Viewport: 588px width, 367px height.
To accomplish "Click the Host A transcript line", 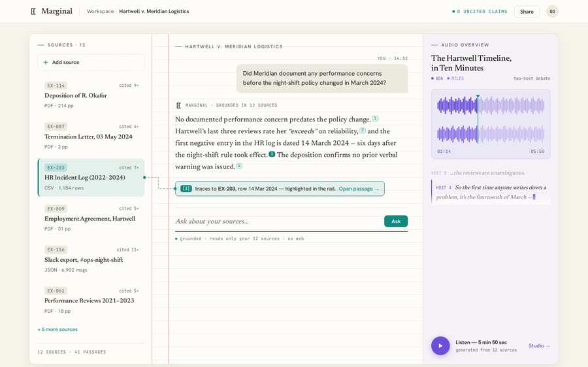I will (x=491, y=192).
